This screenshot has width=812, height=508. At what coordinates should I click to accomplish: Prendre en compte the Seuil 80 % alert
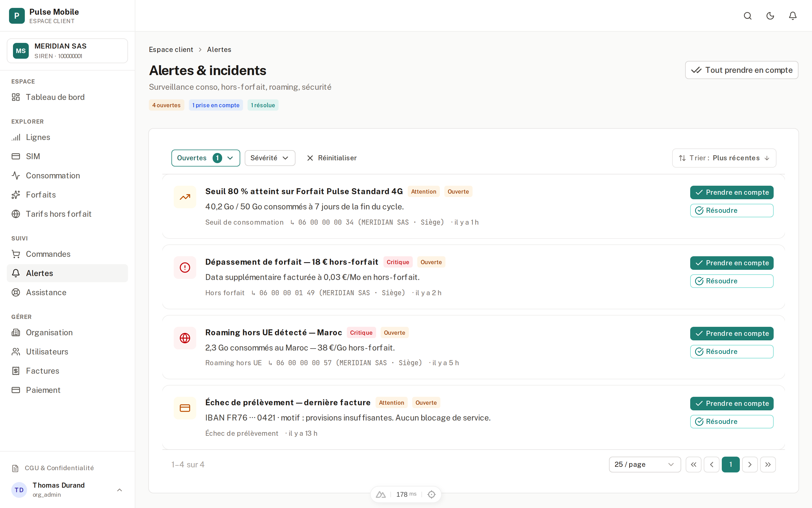point(732,192)
